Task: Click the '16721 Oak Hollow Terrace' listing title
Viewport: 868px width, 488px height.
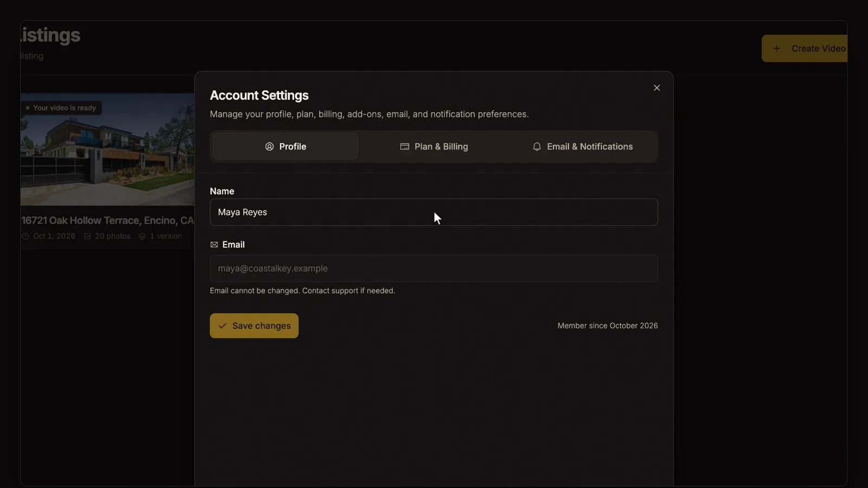Action: click(107, 220)
